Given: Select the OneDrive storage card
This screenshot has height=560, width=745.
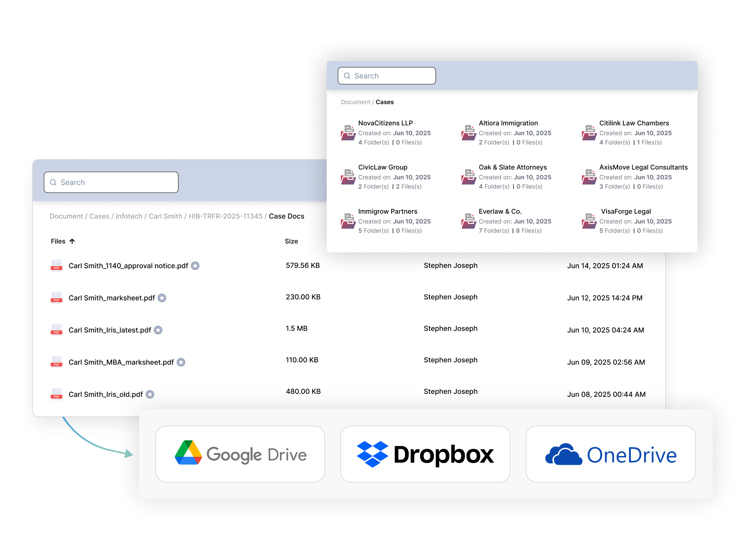Looking at the screenshot, I should [611, 454].
